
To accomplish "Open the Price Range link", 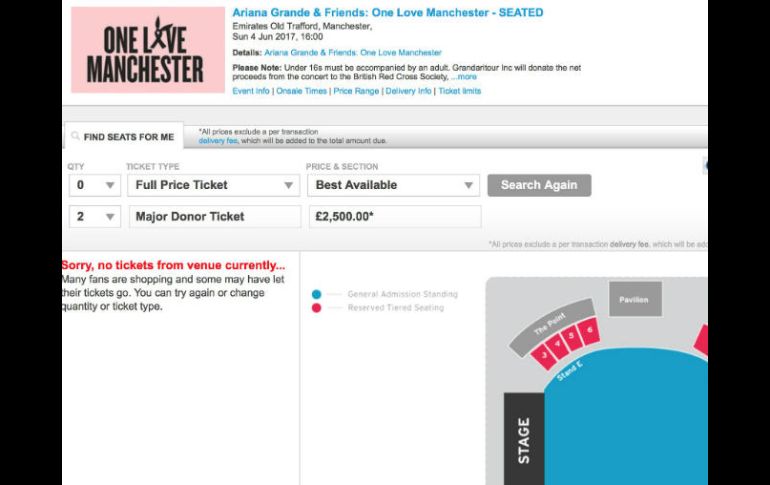I will pyautogui.click(x=356, y=91).
